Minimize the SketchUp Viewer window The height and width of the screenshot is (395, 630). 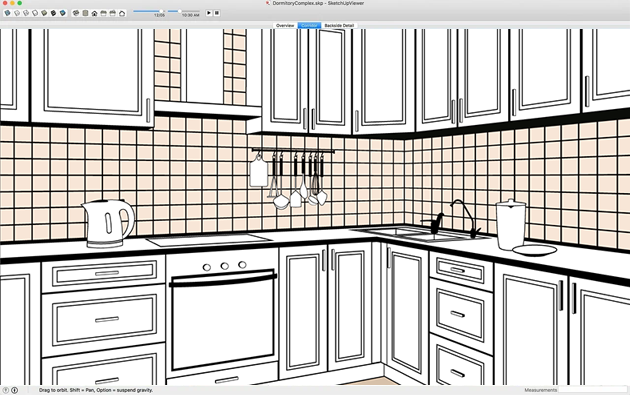pos(12,3)
